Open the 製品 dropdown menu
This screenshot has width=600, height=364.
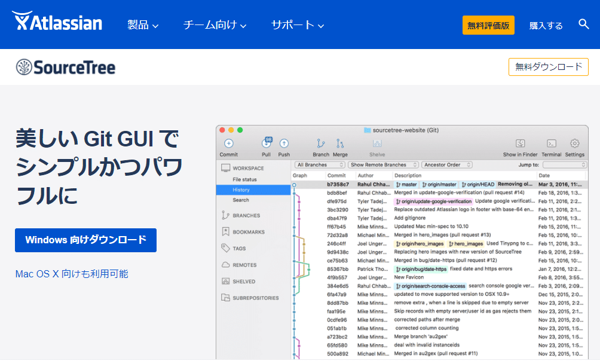point(143,25)
